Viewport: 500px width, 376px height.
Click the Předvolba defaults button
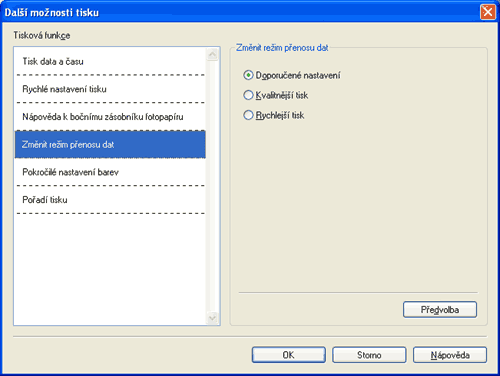click(x=440, y=310)
